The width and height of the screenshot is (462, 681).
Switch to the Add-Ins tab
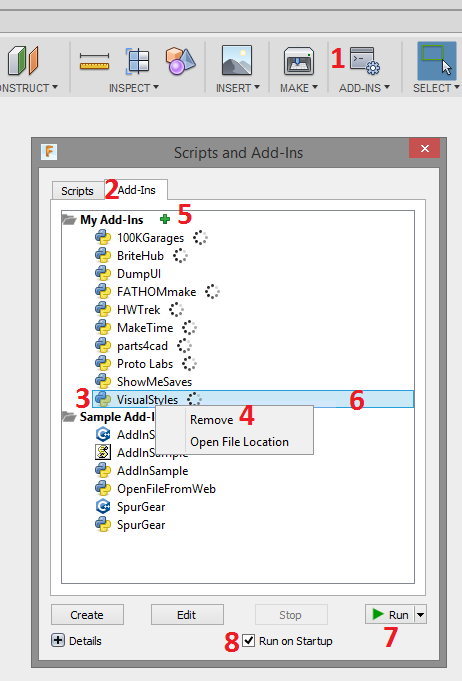tap(136, 190)
